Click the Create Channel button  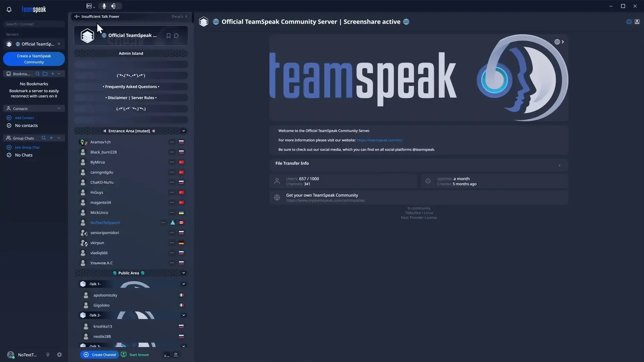pos(99,355)
